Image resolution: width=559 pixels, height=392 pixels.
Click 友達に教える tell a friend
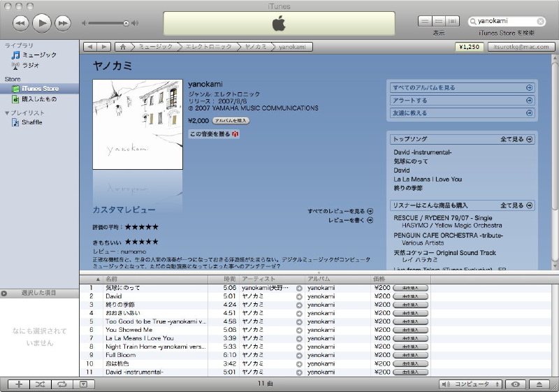click(x=463, y=113)
